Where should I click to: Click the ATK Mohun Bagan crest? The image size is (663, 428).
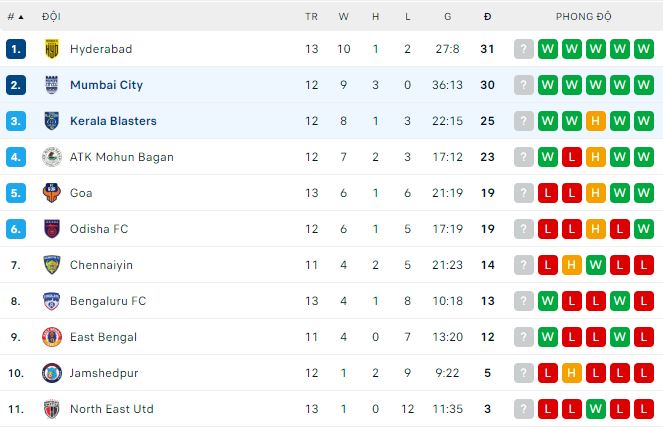51,157
